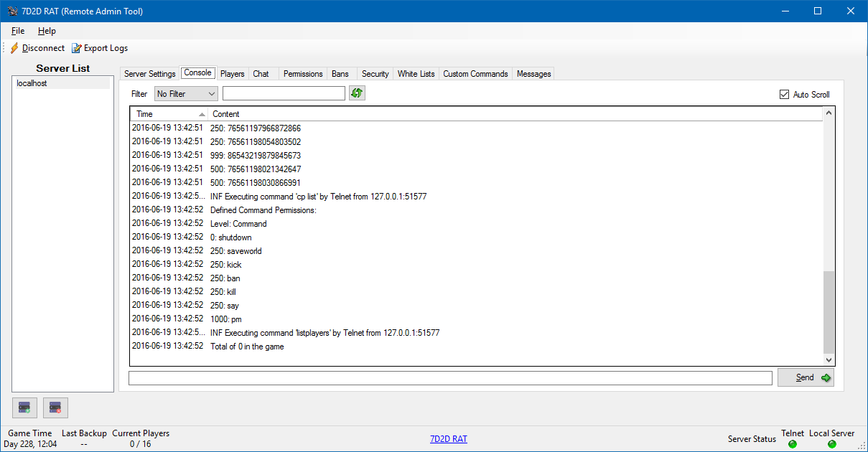Screen dimensions: 868x452
Task: Click the scroll down arrow of console log
Action: click(829, 360)
